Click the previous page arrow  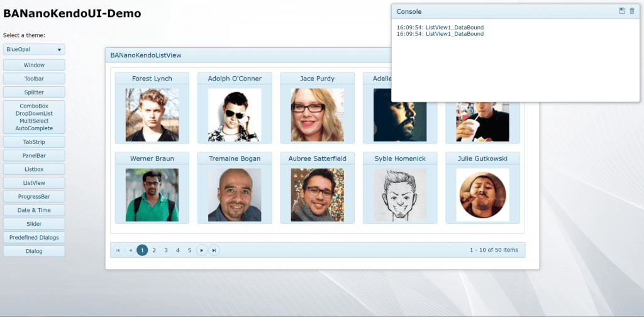pos(130,250)
